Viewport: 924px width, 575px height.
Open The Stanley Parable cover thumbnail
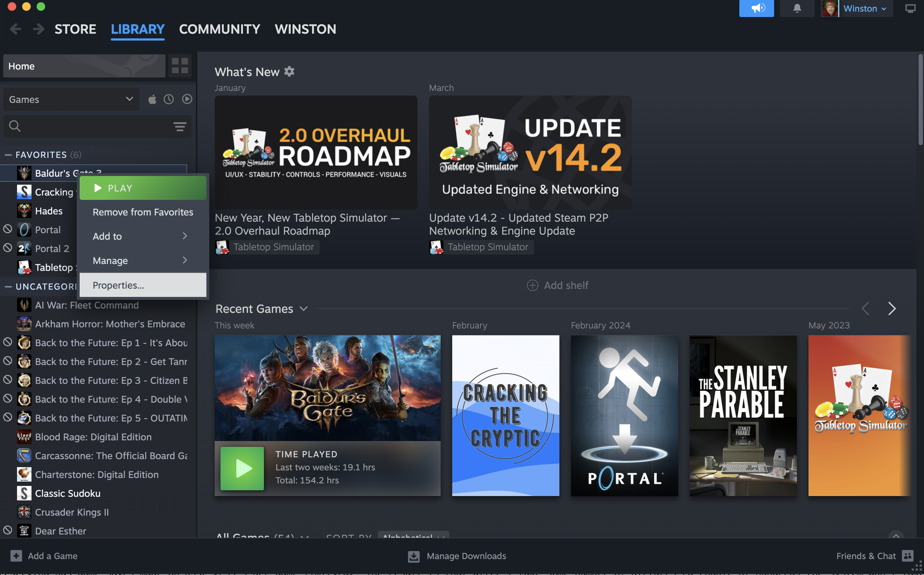[743, 415]
